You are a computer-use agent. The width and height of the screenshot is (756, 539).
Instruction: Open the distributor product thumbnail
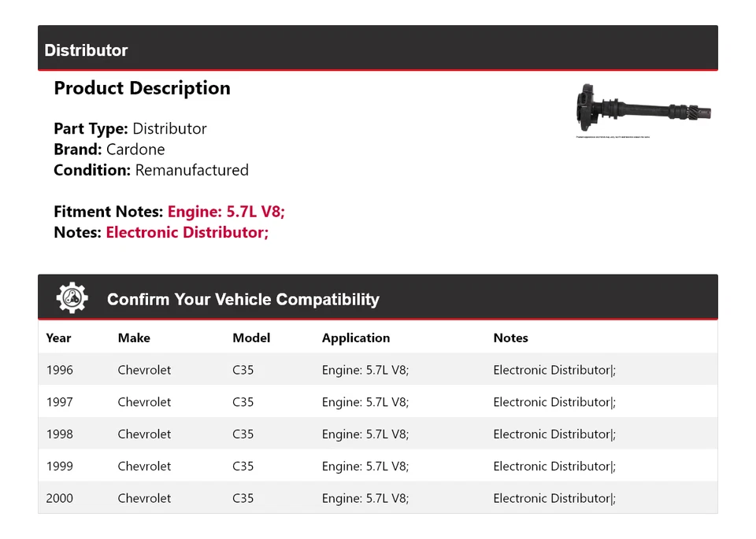coord(643,111)
